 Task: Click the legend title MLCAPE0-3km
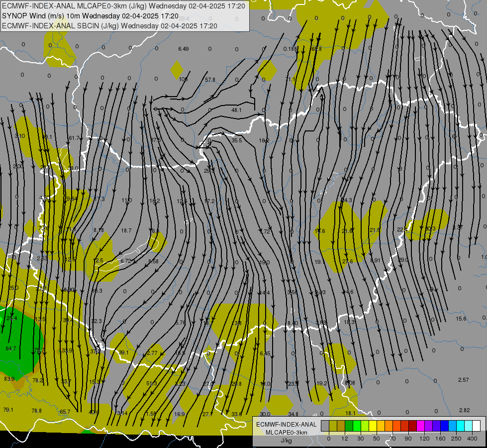click(287, 433)
